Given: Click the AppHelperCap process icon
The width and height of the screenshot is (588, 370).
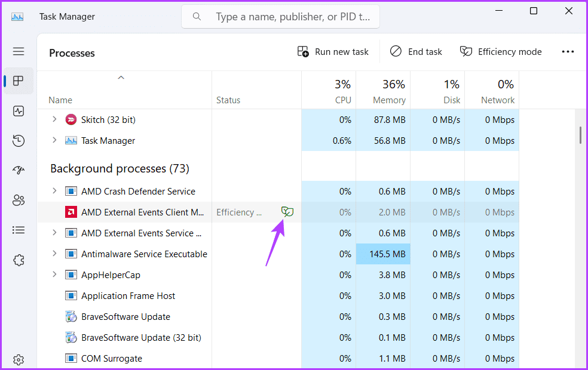Looking at the screenshot, I should (71, 275).
